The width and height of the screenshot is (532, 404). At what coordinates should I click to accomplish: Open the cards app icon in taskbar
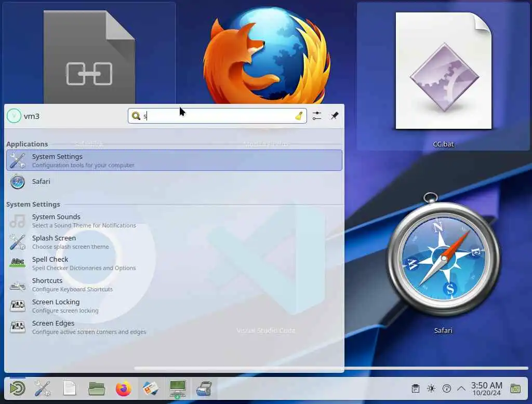point(151,389)
